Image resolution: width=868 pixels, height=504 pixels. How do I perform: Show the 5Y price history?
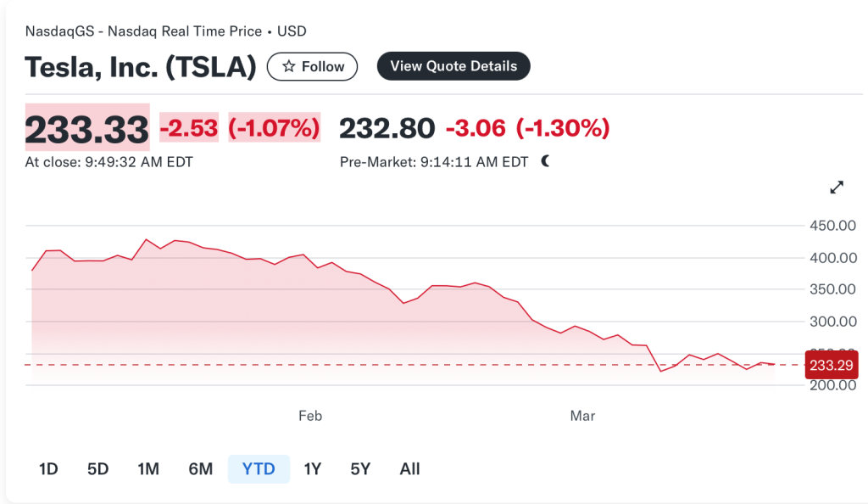click(360, 468)
